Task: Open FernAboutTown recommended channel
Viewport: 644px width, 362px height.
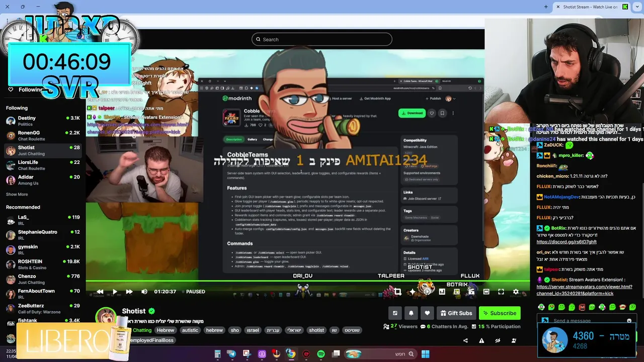Action: pos(43,294)
